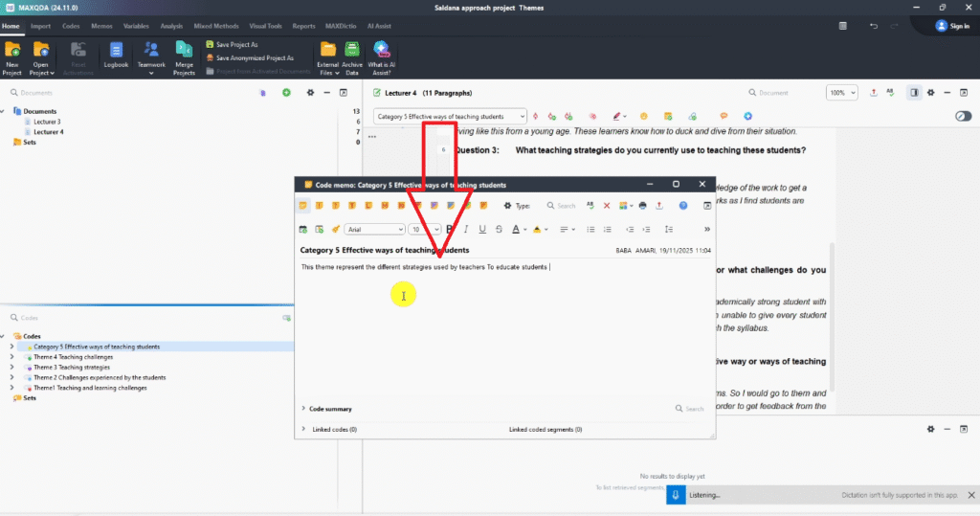Toggle the sidebar view icon in document browser

coord(914,93)
